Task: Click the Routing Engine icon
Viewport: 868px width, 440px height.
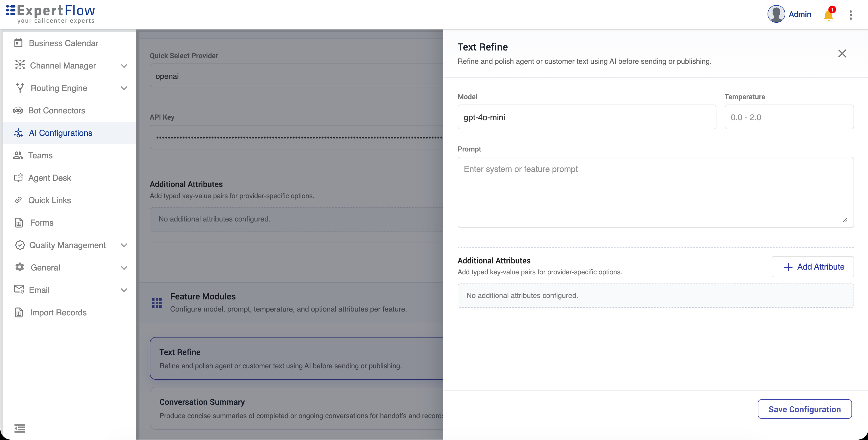Action: tap(20, 88)
